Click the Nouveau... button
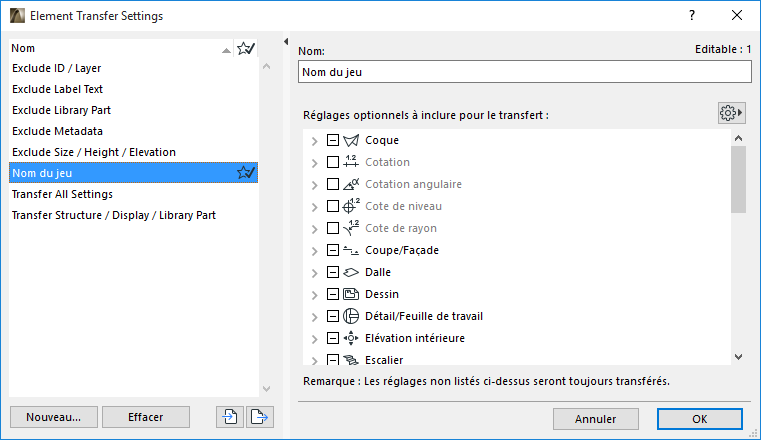Screen dimensions: 761x440 pos(53,417)
